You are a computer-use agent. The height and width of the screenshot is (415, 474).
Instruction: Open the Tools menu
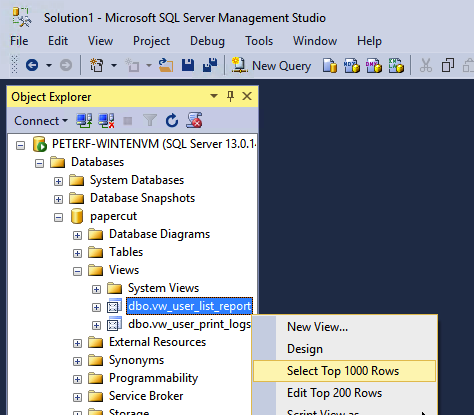(259, 41)
